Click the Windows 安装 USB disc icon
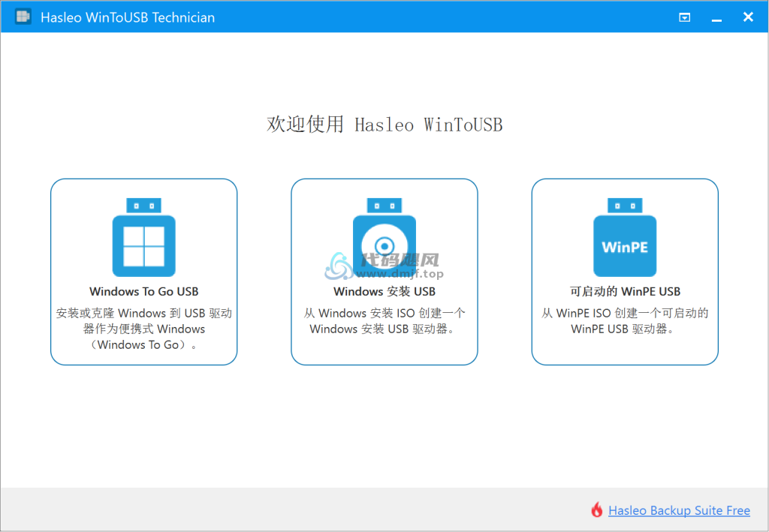This screenshot has width=769, height=532. (384, 237)
